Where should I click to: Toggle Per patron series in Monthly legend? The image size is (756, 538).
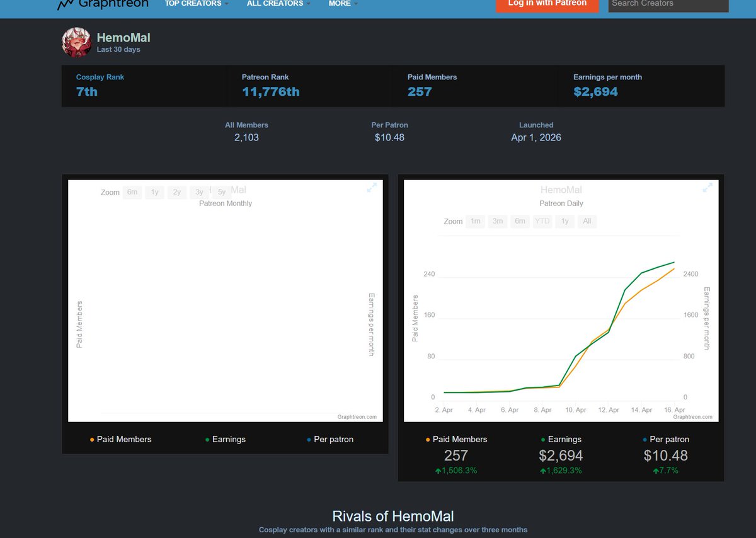(x=331, y=439)
